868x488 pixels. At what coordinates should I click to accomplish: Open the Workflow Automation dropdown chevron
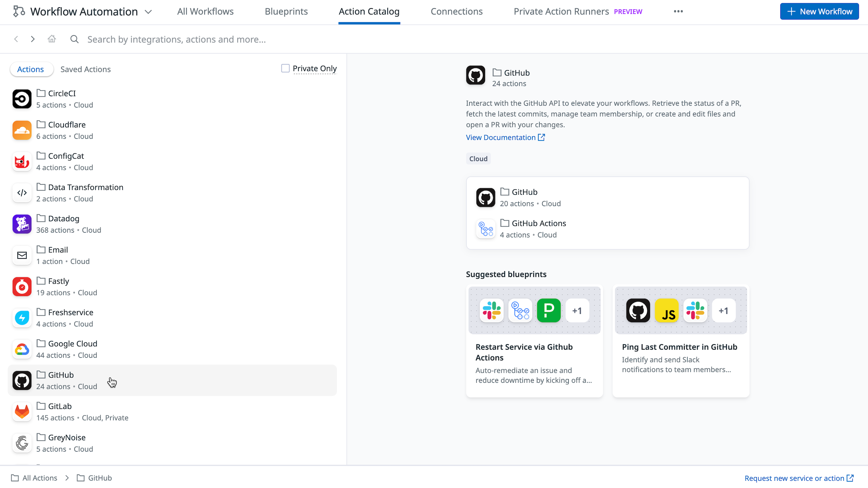pyautogui.click(x=148, y=12)
